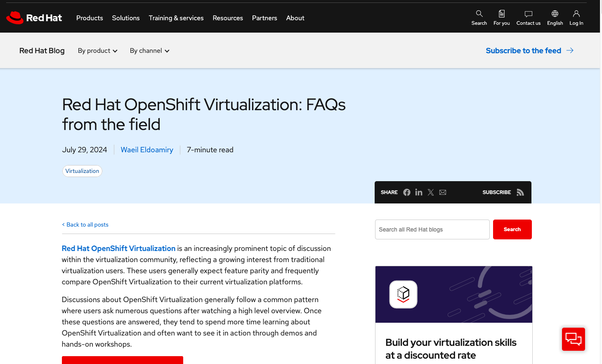This screenshot has height=364, width=602.
Task: Focus the Search all Red Hat blogs field
Action: coord(432,229)
